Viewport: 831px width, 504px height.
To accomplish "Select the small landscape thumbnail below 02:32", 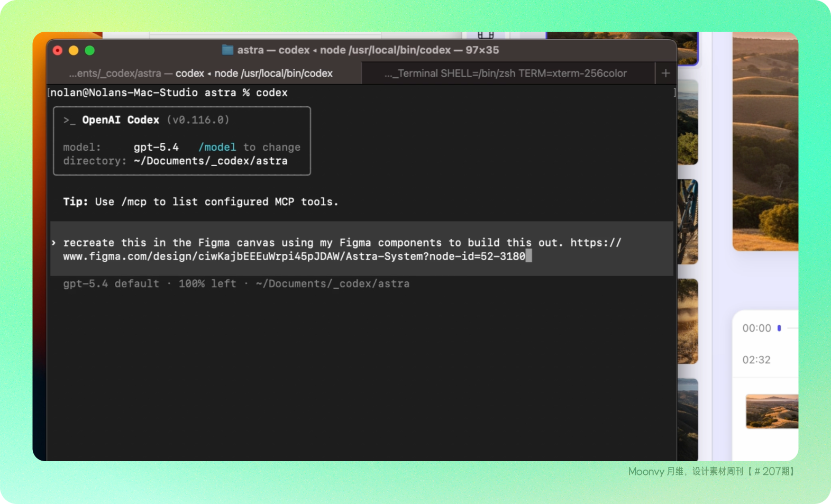I will tap(771, 411).
